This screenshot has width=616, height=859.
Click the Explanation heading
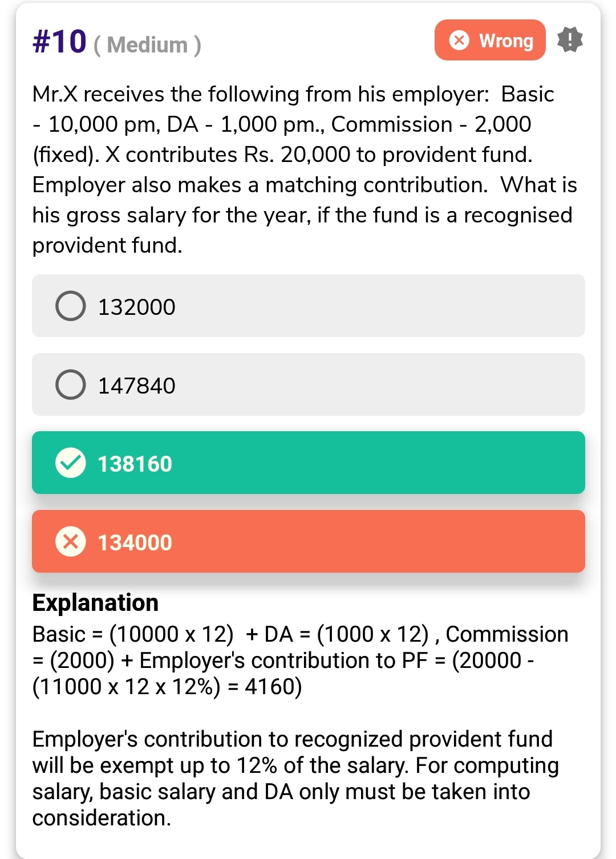pos(95,603)
